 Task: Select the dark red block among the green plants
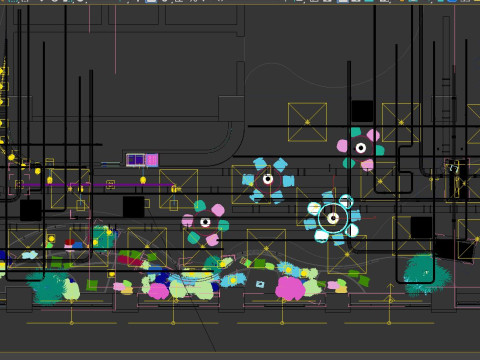[x=129, y=260]
